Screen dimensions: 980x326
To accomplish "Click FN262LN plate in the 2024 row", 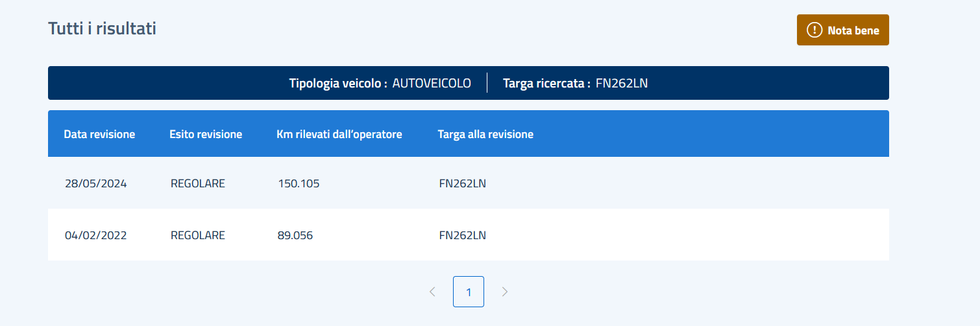I will (x=463, y=183).
